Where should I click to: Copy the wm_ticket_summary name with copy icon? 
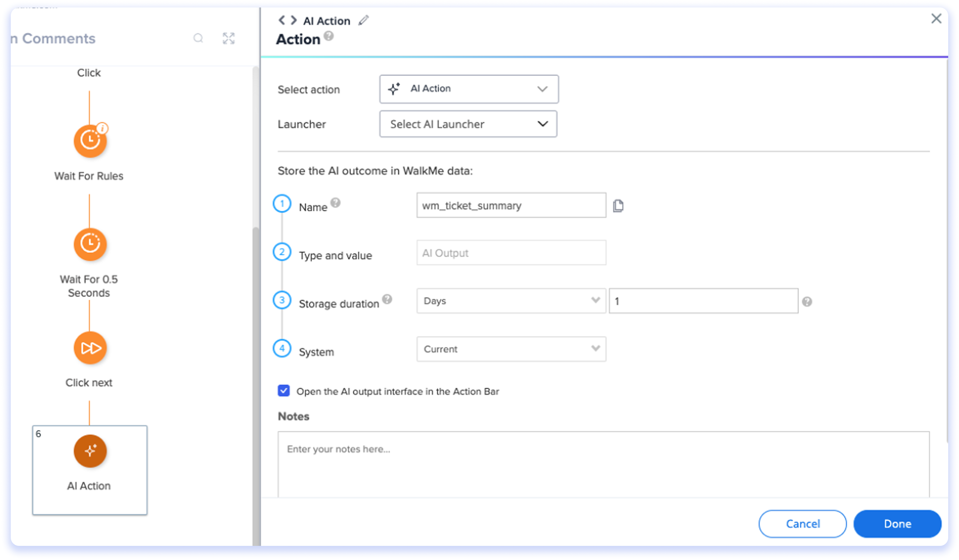[618, 206]
